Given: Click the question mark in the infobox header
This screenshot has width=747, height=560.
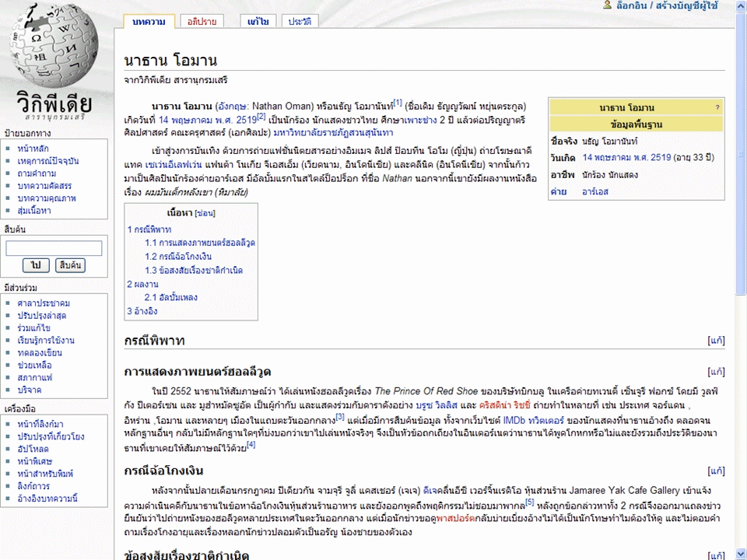Looking at the screenshot, I should [x=717, y=107].
